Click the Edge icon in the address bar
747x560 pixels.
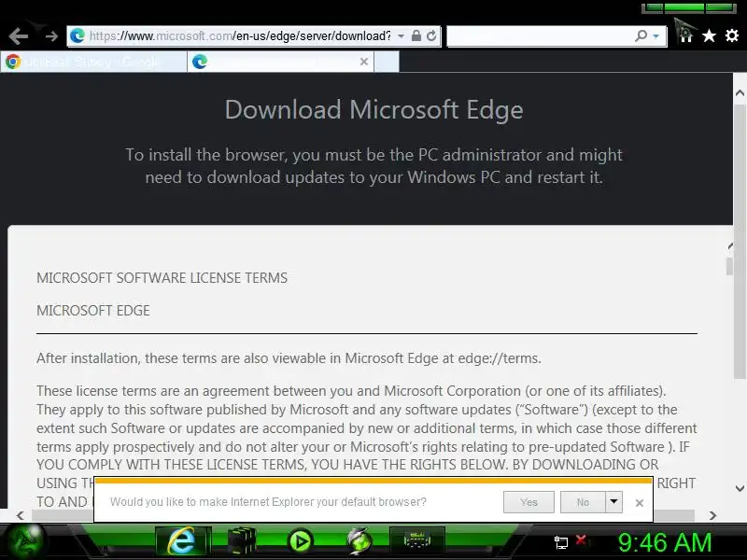[78, 35]
